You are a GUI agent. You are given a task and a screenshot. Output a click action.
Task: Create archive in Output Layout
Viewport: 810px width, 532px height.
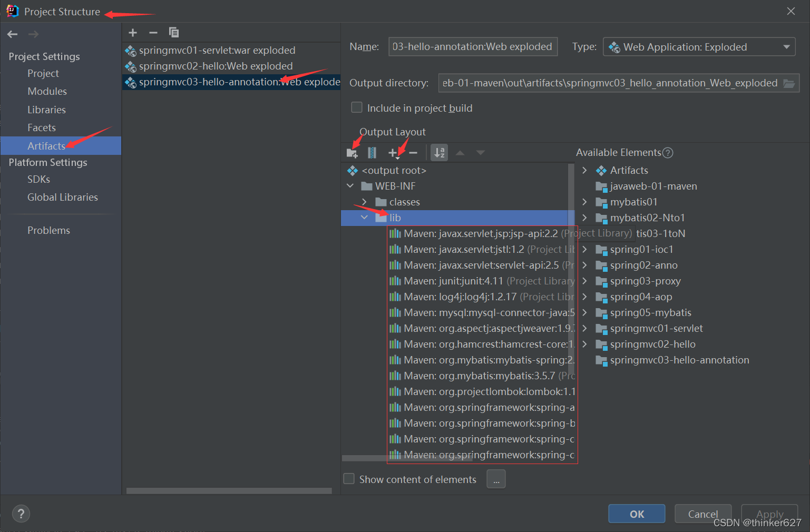click(x=372, y=153)
